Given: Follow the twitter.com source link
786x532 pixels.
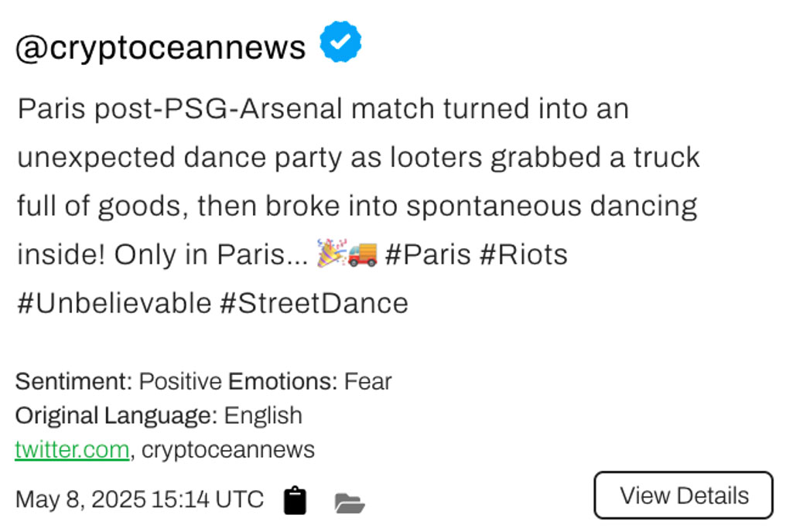Looking at the screenshot, I should (x=72, y=449).
